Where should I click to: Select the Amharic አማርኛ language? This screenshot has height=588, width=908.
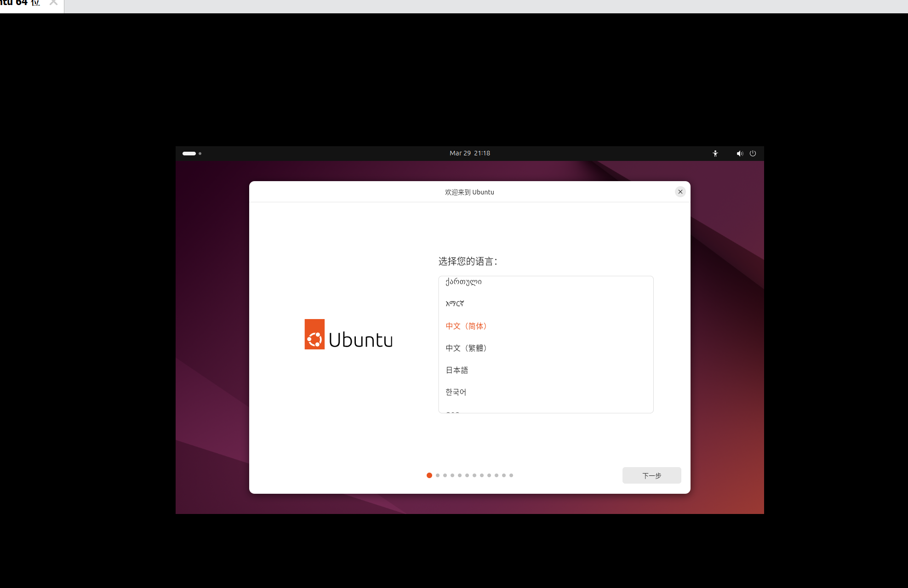click(x=455, y=303)
